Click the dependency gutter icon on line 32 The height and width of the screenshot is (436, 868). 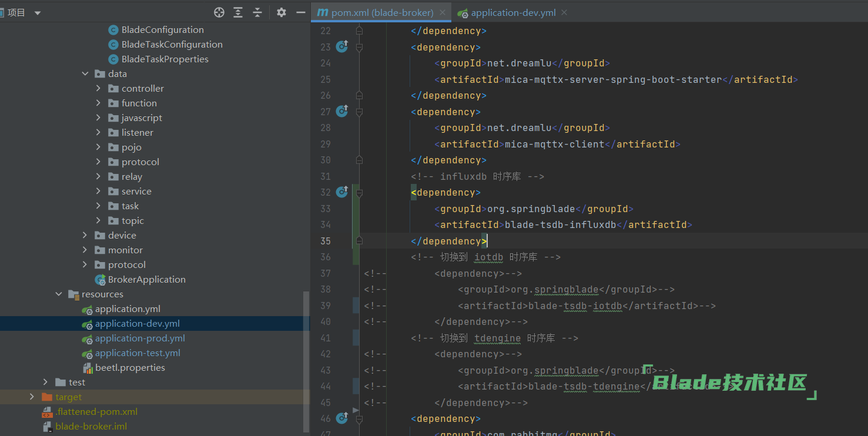click(x=342, y=192)
